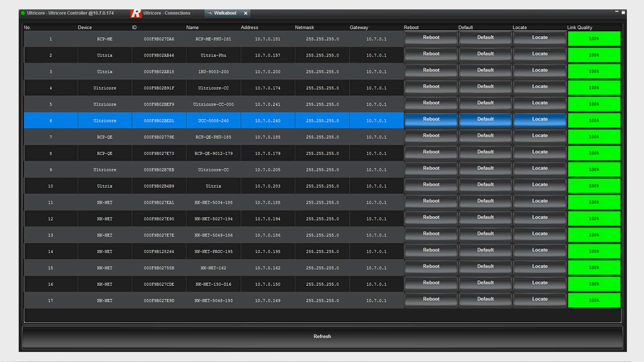Locate NK-NET-5048-193
Image resolution: width=644 pixels, height=362 pixels.
540,299
